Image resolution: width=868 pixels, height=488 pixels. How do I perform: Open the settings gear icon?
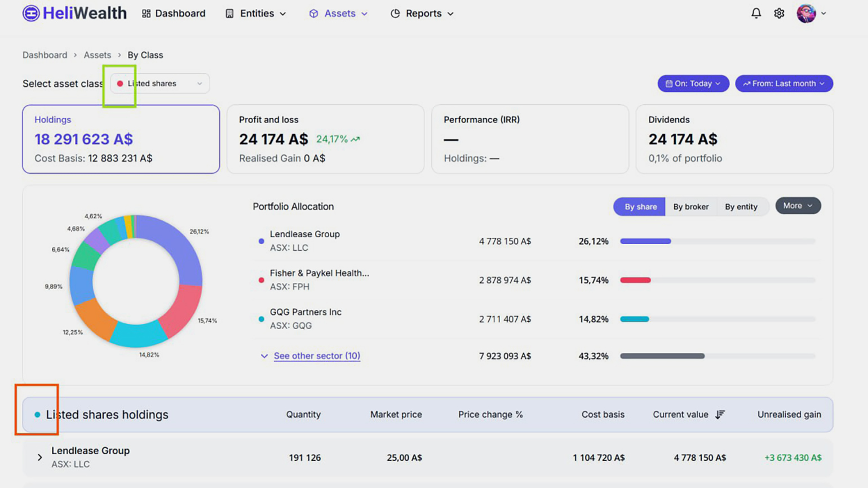click(779, 13)
